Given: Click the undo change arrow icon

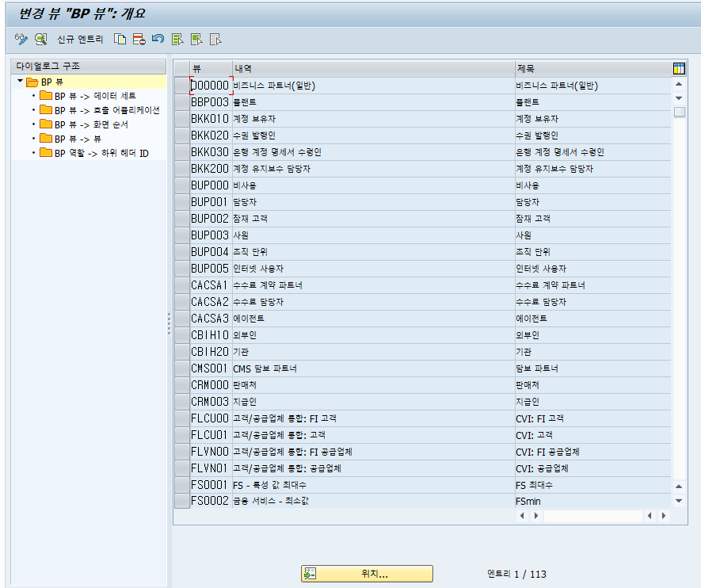Looking at the screenshot, I should 158,40.
